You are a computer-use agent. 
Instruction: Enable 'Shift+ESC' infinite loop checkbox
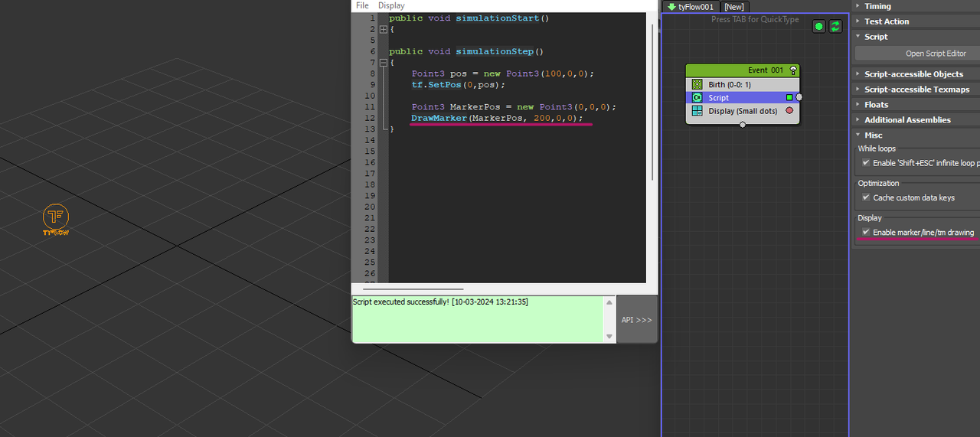[866, 163]
